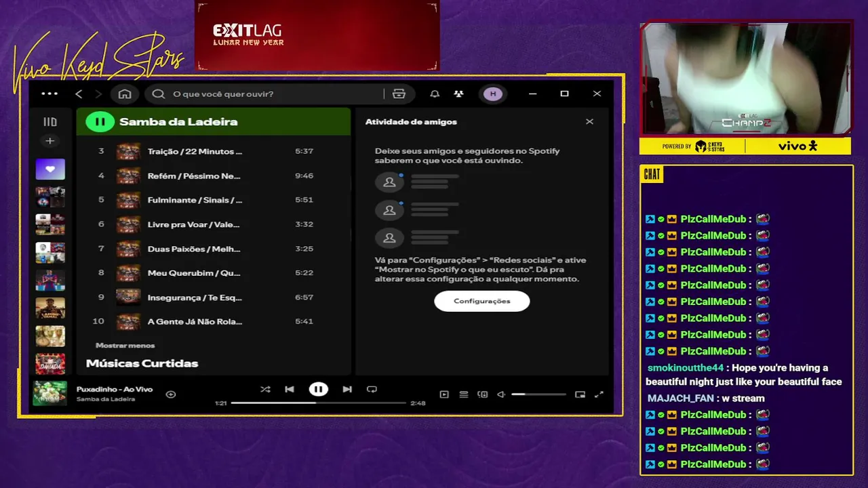Image resolution: width=868 pixels, height=488 pixels.
Task: Open now-playing album cover thumbnail
Action: 50,394
